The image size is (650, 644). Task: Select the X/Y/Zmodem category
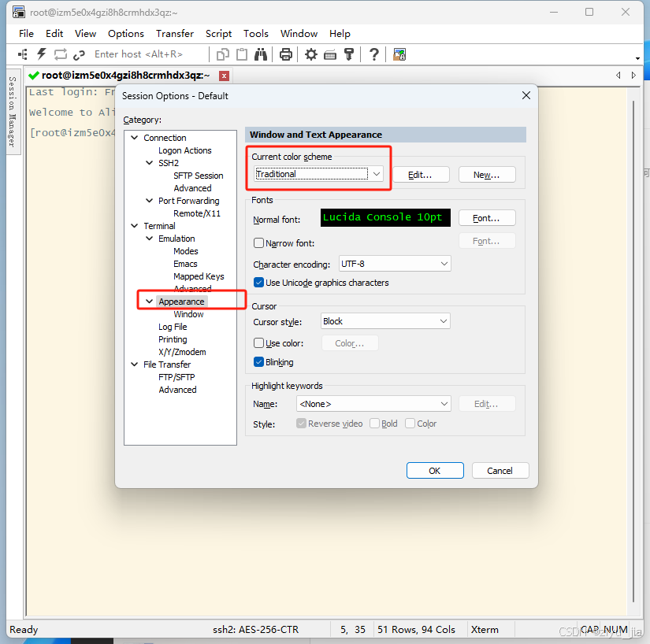(182, 352)
